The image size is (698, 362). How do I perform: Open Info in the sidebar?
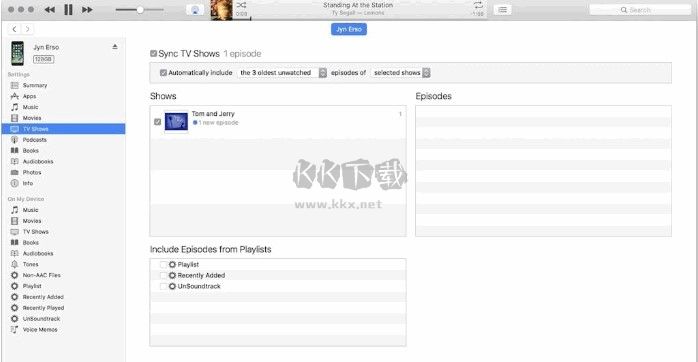(28, 183)
